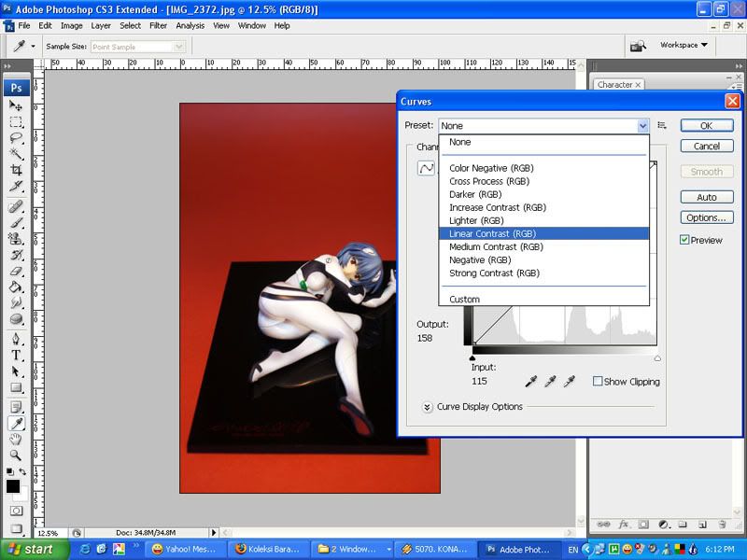Image resolution: width=747 pixels, height=560 pixels.
Task: Expand the toolbox with the double-arrow
Action: pos(8,66)
